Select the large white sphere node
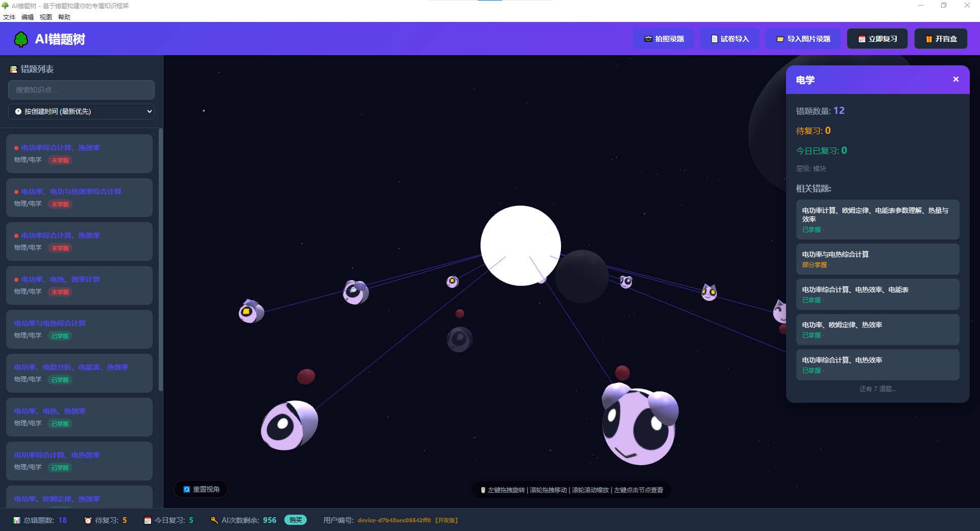980x531 pixels. 521,246
